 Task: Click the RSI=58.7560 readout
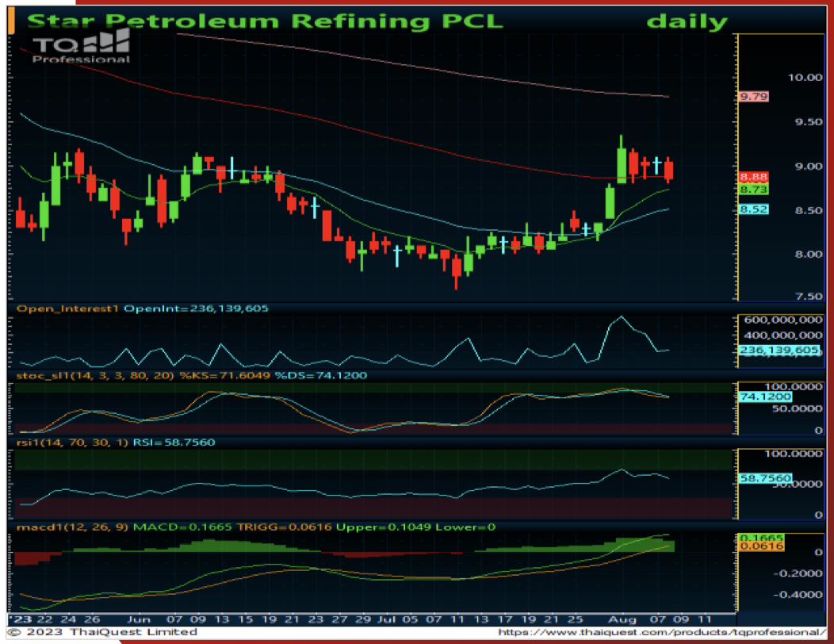[x=174, y=443]
